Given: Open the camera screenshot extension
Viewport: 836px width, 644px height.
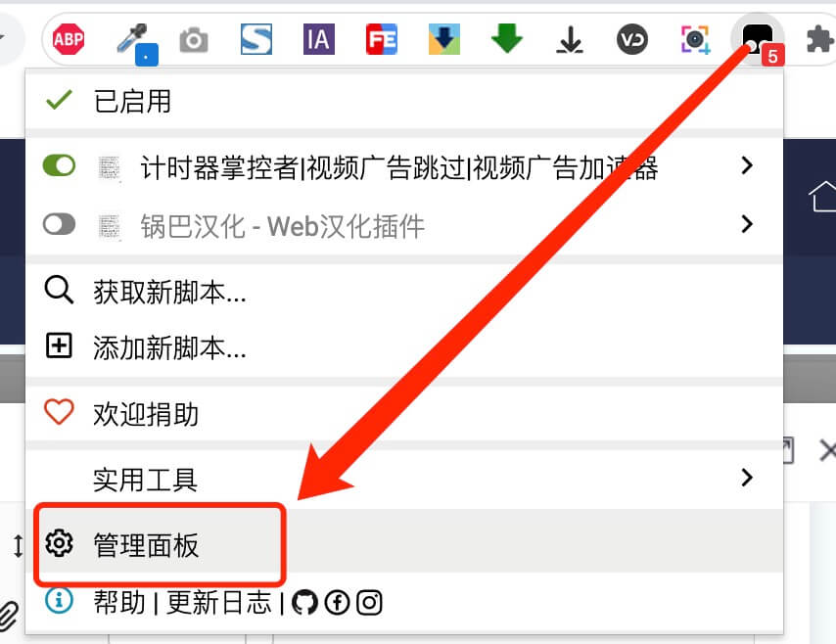Looking at the screenshot, I should click(x=193, y=39).
